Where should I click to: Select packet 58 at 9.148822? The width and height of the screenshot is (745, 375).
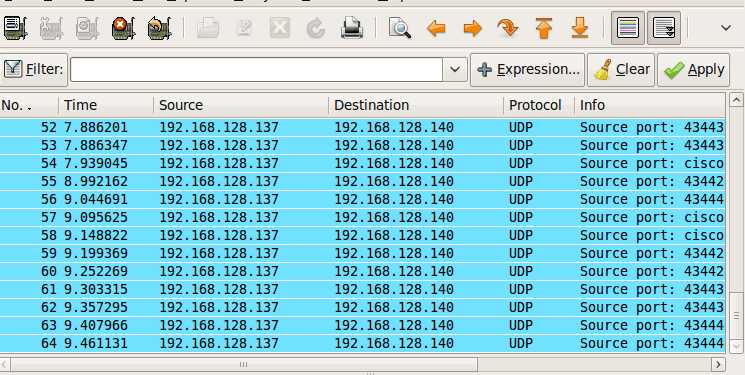[363, 235]
